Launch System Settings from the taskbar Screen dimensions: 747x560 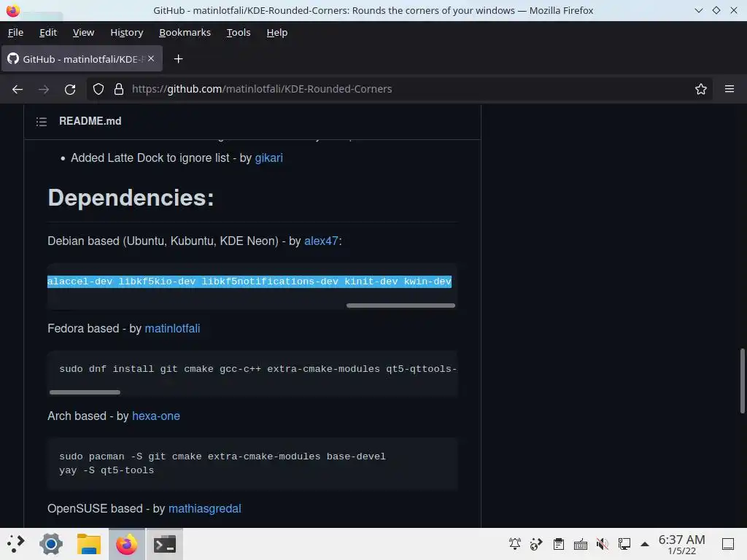point(51,544)
